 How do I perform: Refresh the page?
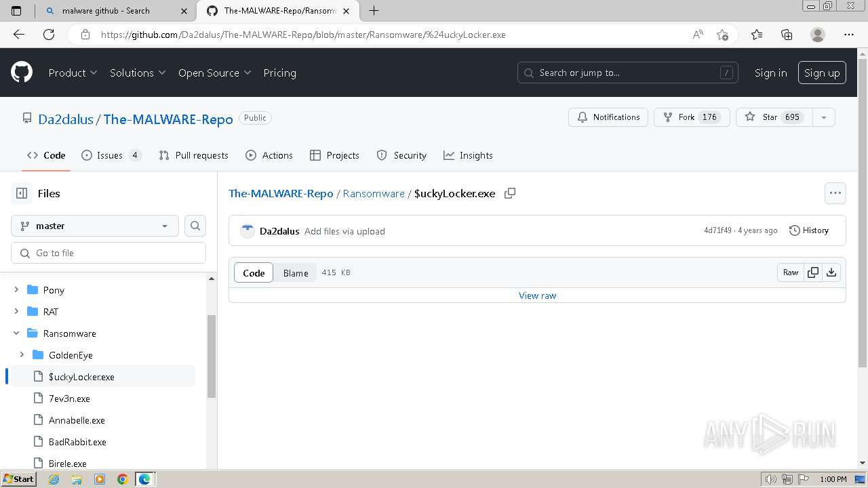click(49, 35)
